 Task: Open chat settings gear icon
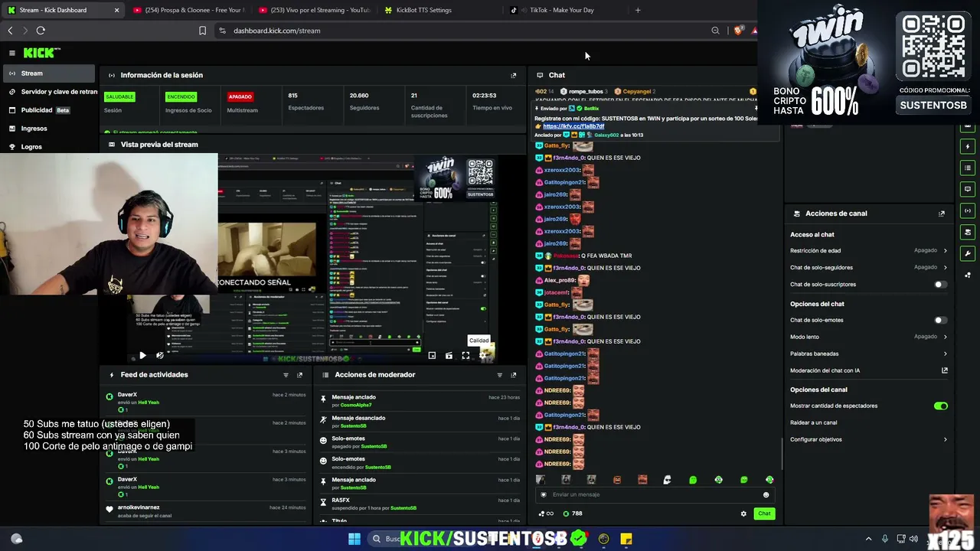[743, 514]
